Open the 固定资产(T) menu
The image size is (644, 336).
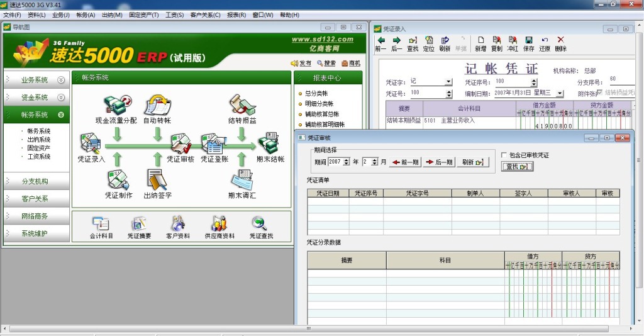click(144, 15)
